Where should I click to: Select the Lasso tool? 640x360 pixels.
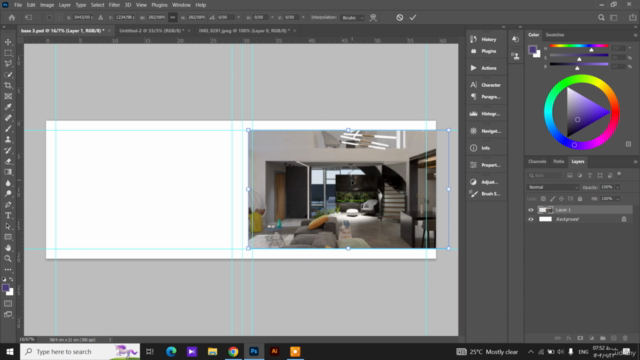tap(8, 64)
